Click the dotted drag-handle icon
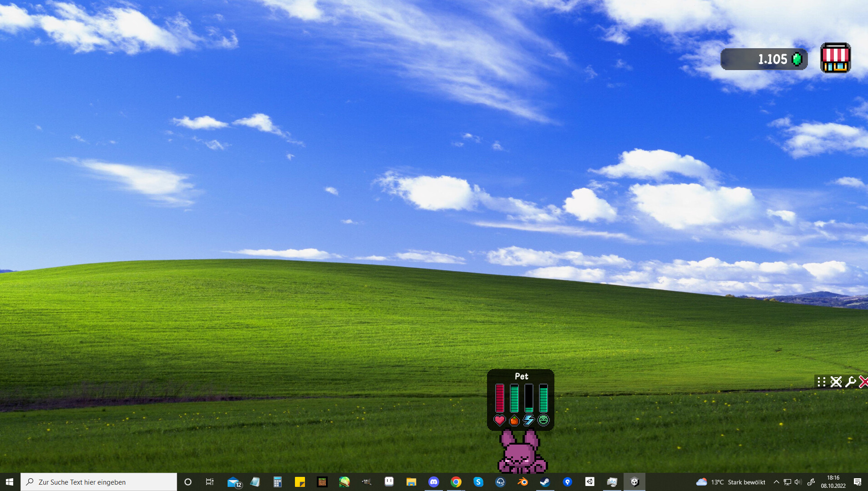The image size is (868, 491). click(x=821, y=382)
